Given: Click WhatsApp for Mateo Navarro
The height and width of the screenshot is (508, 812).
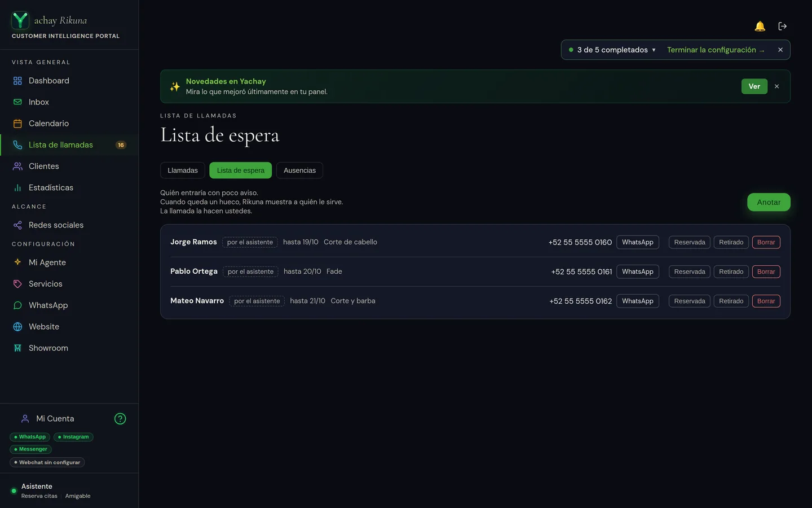Looking at the screenshot, I should point(637,301).
